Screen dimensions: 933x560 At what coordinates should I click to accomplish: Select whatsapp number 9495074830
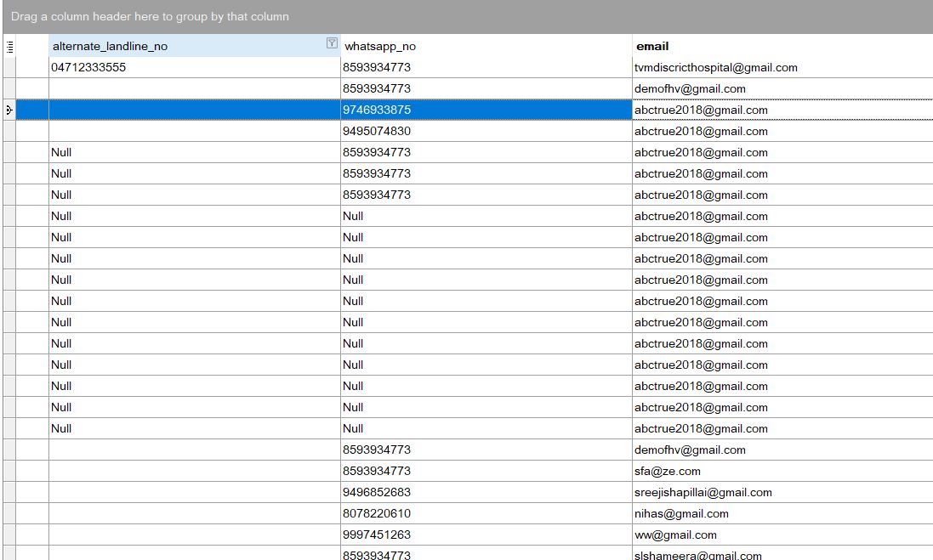pyautogui.click(x=486, y=131)
